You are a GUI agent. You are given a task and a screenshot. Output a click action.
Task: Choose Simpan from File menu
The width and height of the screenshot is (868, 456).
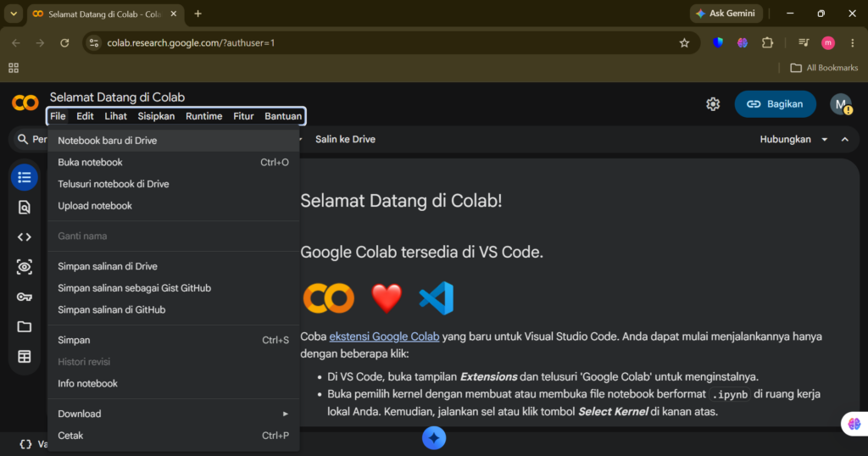(173, 340)
